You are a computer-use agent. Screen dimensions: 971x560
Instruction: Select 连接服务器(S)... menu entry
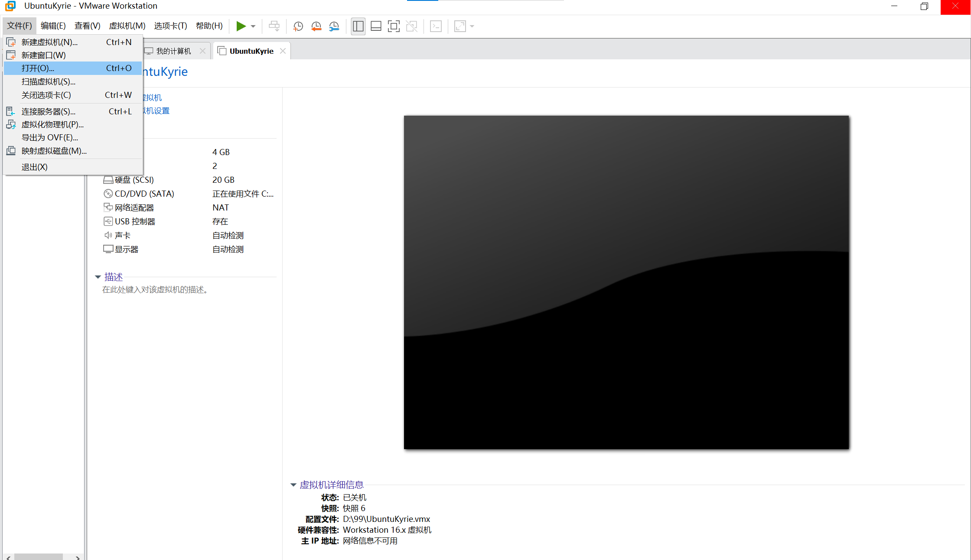tap(73, 111)
